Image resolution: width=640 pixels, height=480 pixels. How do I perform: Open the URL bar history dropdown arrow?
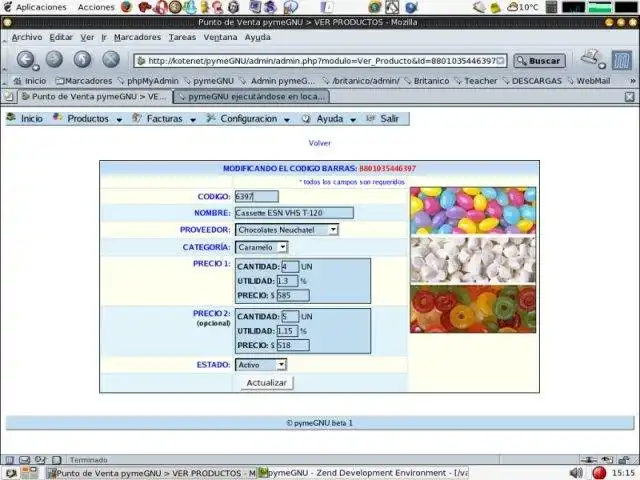coord(500,61)
